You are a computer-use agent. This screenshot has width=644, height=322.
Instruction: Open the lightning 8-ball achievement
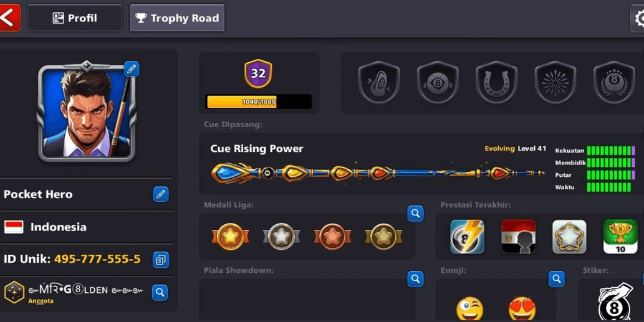point(467,237)
